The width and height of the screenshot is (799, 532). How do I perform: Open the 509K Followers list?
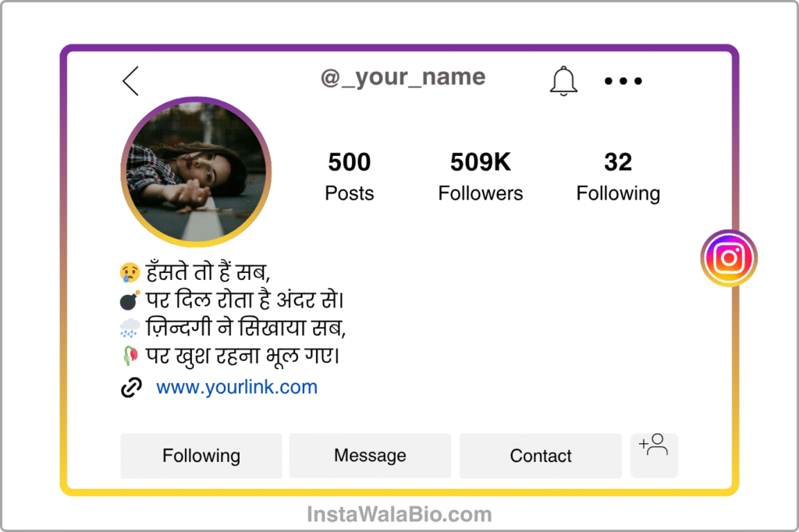point(481,176)
